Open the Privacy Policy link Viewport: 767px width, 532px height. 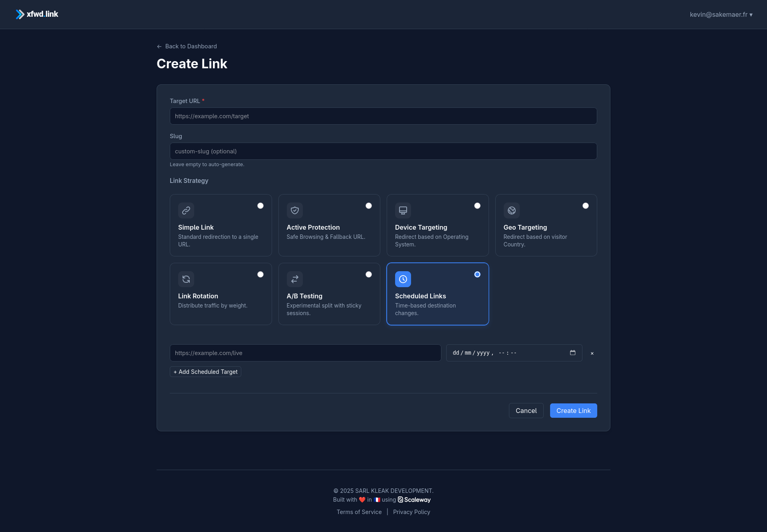point(411,512)
